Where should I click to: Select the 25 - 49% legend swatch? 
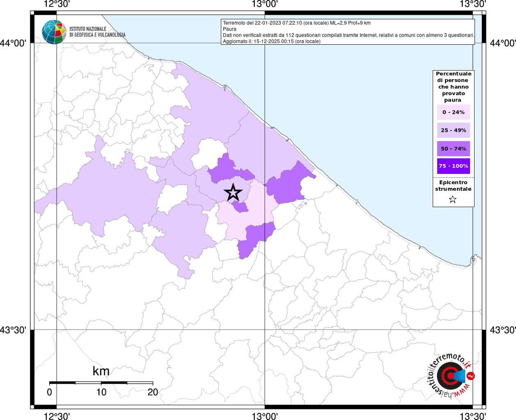pos(453,130)
